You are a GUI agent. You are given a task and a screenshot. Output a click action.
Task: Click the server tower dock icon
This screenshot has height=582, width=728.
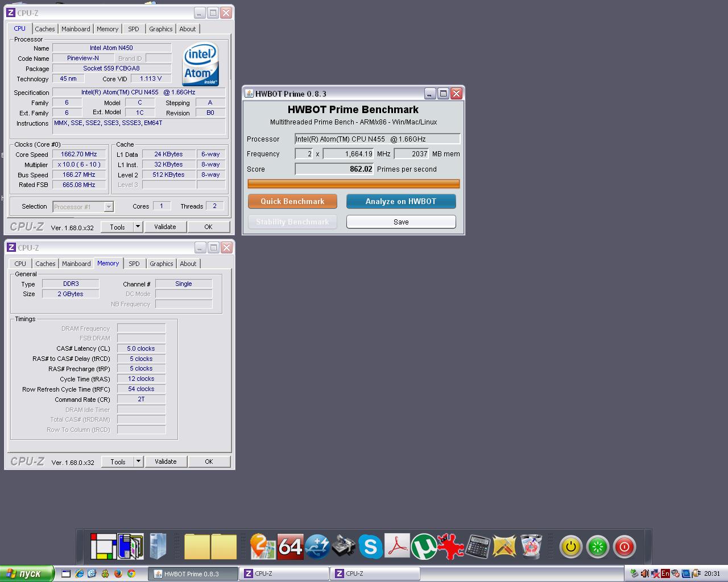coord(158,546)
